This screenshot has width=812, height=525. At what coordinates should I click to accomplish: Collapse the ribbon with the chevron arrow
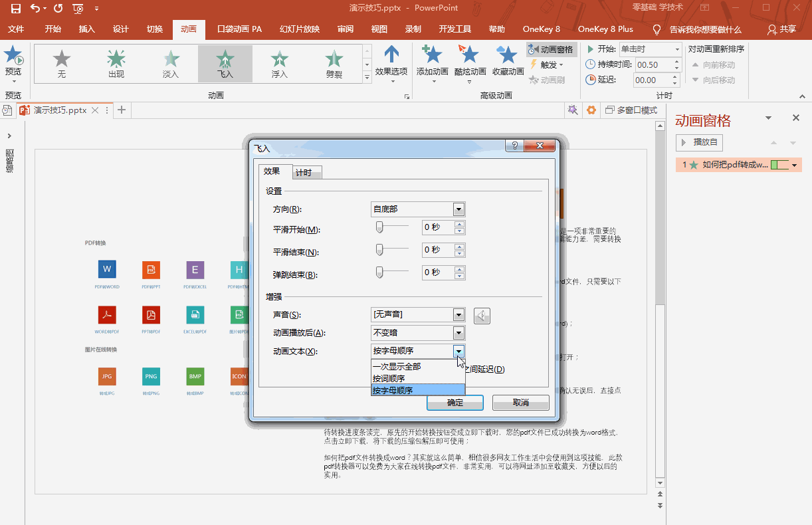coord(801,96)
